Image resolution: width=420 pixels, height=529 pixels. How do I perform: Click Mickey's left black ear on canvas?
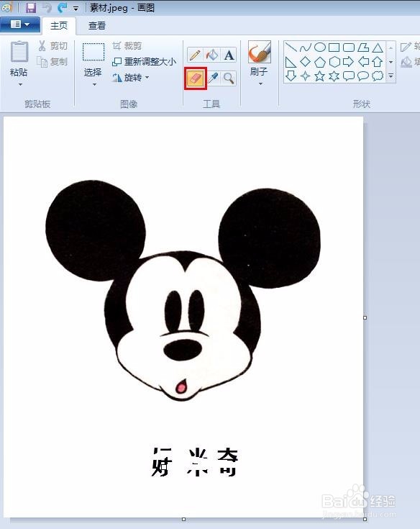[94, 230]
